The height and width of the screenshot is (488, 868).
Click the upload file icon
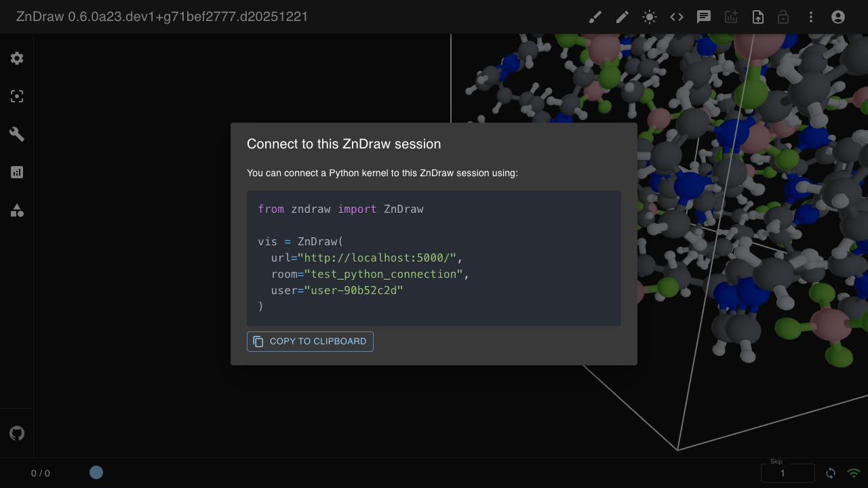click(758, 17)
